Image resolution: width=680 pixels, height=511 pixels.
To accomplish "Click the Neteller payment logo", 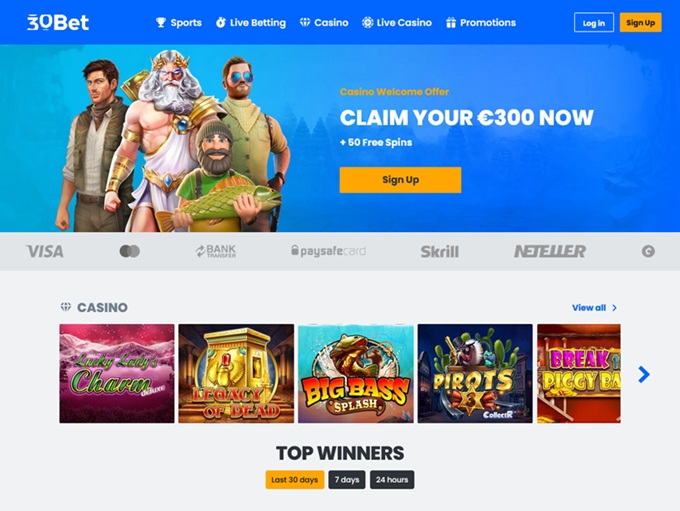I will pos(550,251).
